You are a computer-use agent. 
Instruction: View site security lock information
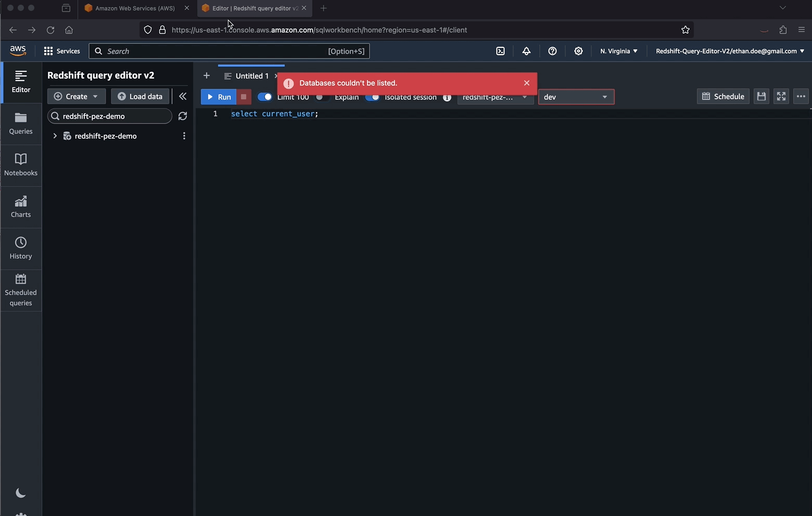point(162,30)
